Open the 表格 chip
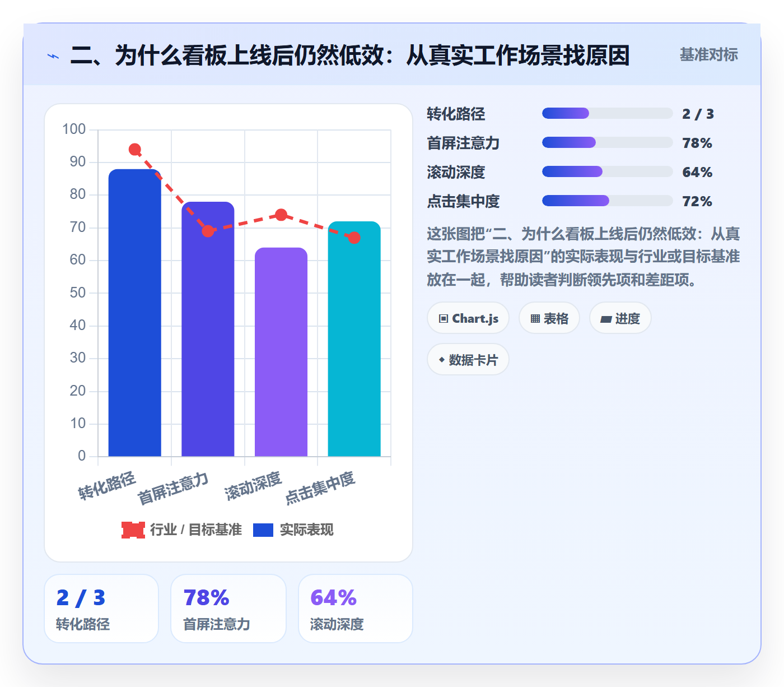Screen dimensions: 784x687 (549, 318)
